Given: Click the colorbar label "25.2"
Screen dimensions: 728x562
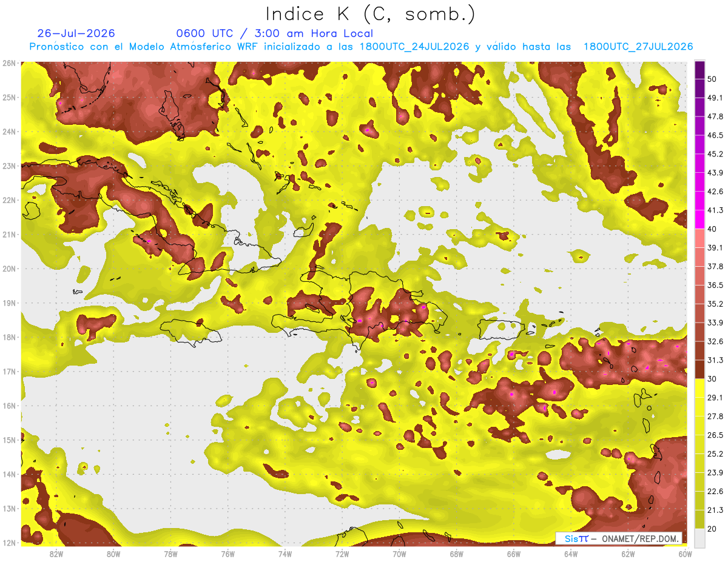Looking at the screenshot, I should tap(715, 453).
